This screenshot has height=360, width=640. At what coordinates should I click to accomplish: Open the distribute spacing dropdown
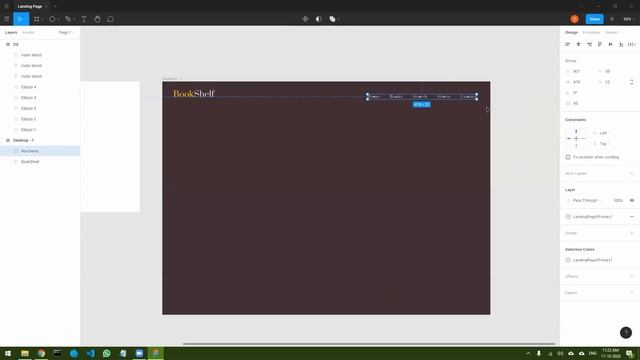tap(632, 44)
